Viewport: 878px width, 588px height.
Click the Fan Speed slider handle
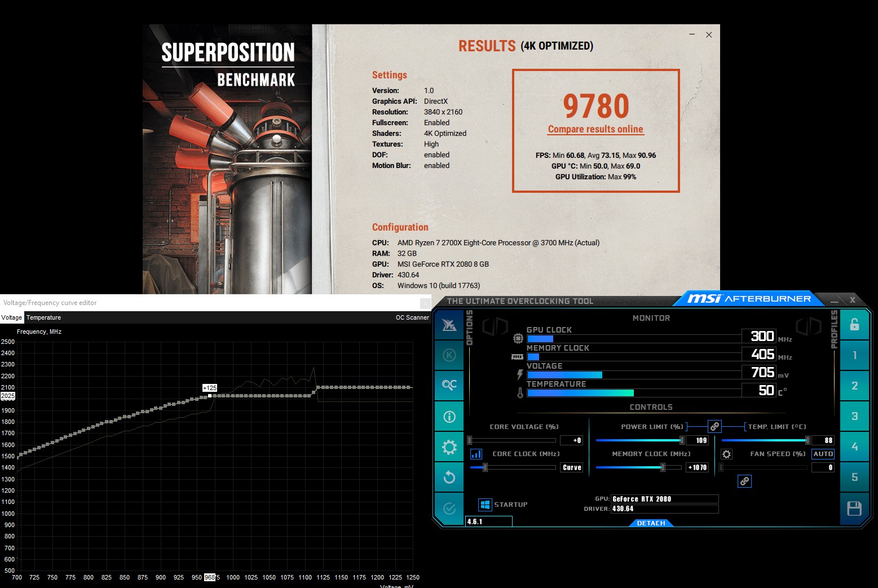[x=721, y=467]
